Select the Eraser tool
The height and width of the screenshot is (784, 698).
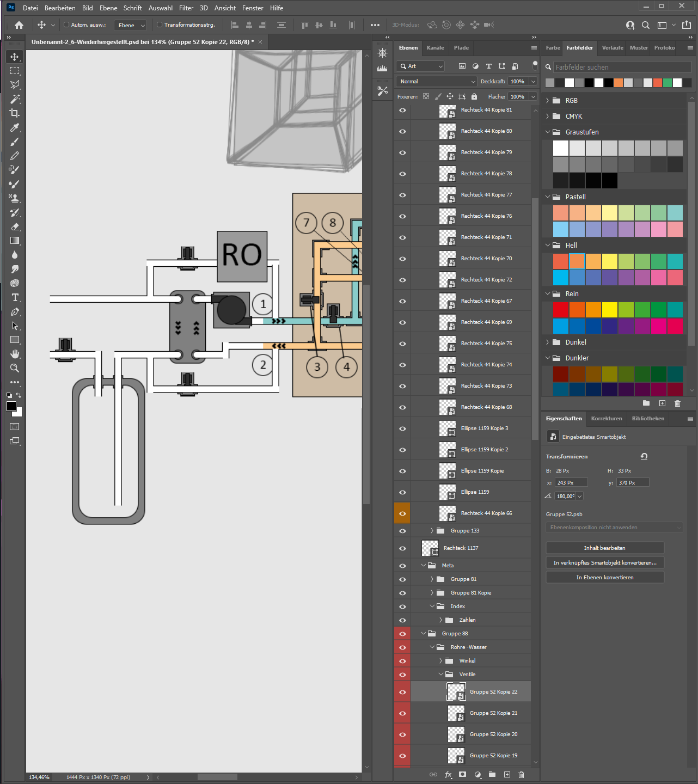pos(15,226)
